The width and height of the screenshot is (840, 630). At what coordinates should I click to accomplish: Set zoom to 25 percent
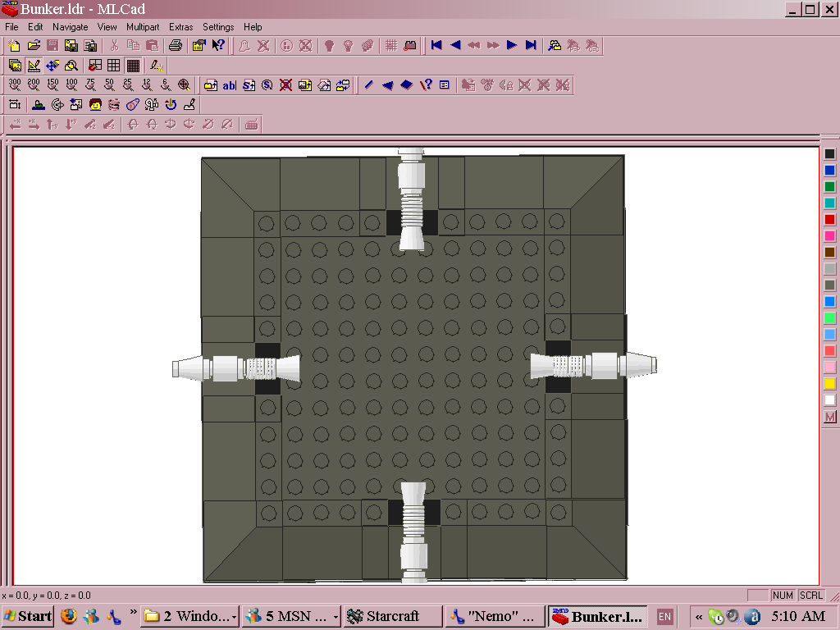(127, 84)
